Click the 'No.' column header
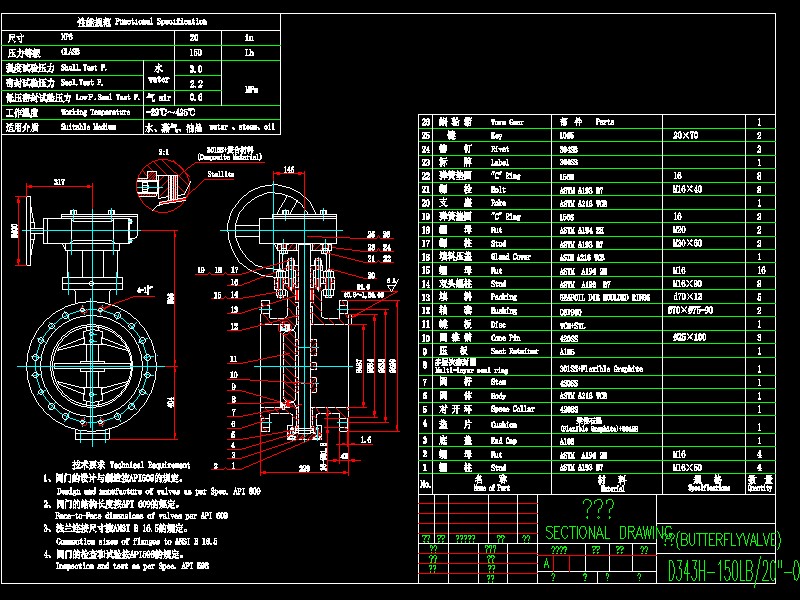This screenshot has height=600, width=800. point(425,483)
